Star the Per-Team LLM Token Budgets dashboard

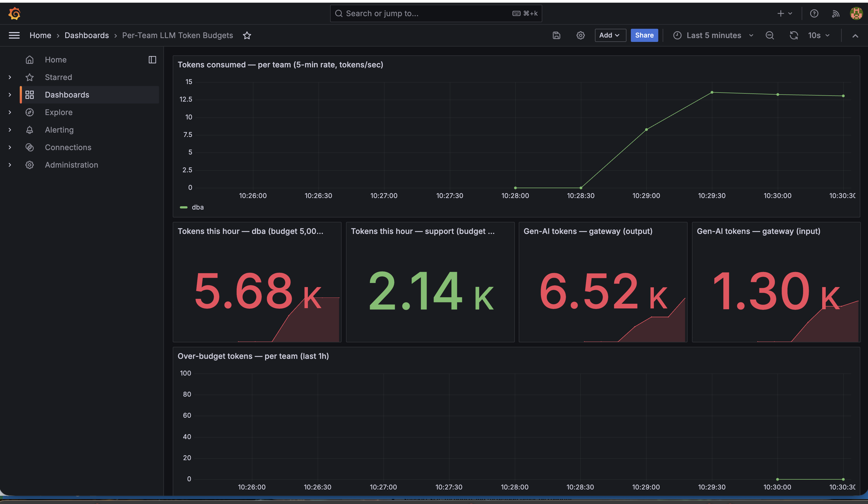(247, 35)
